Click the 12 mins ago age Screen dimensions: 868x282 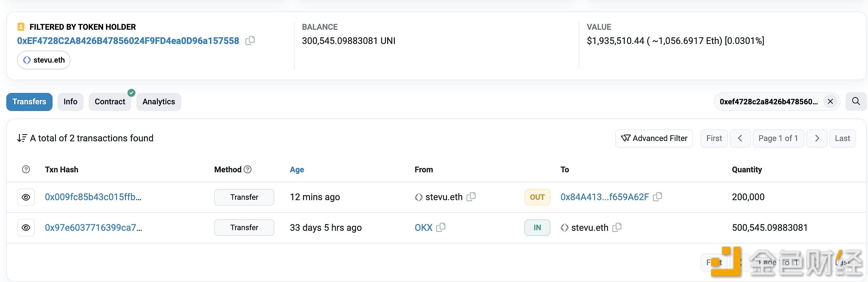[x=315, y=197]
